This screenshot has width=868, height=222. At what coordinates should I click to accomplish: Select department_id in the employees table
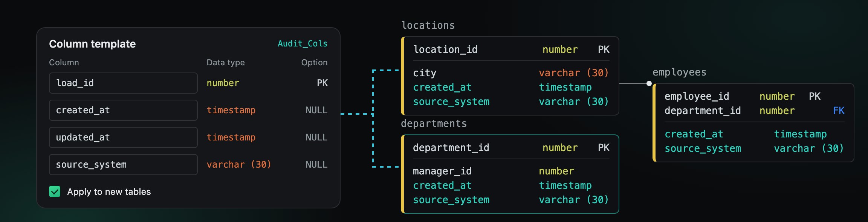tap(703, 111)
